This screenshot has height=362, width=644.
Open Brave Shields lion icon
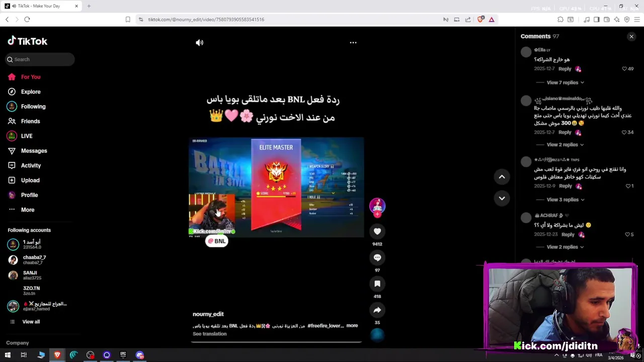pos(481,20)
